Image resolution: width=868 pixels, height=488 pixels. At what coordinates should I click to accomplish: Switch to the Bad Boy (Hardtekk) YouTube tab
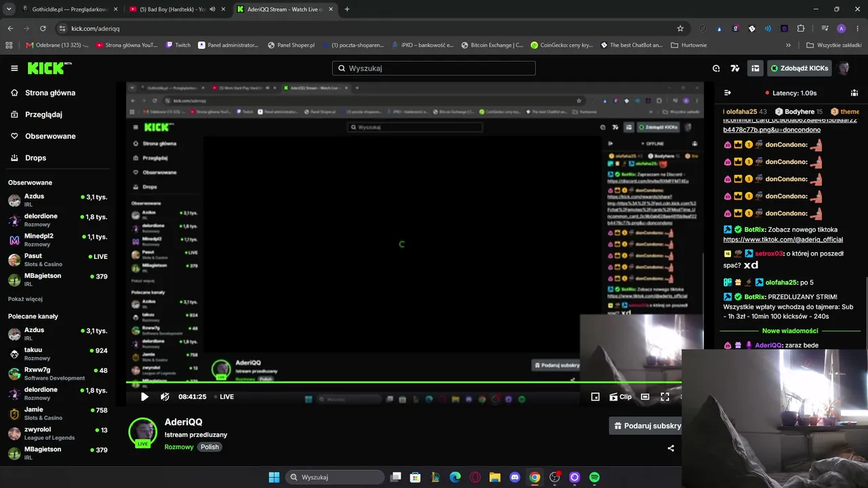[172, 9]
